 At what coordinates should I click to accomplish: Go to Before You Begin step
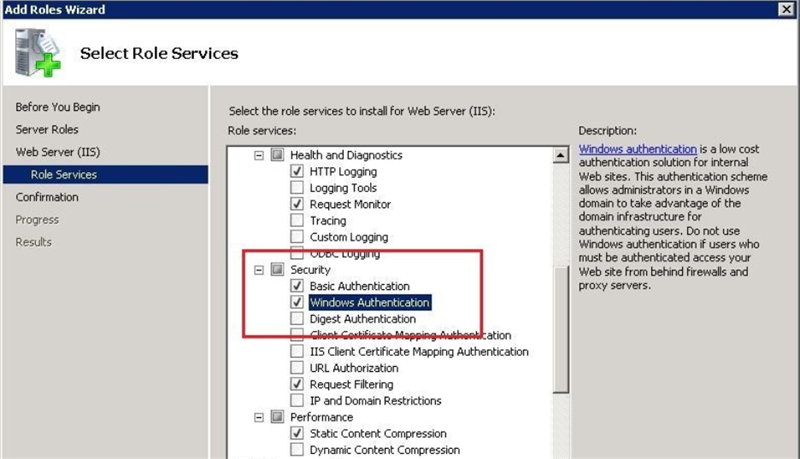[x=58, y=107]
